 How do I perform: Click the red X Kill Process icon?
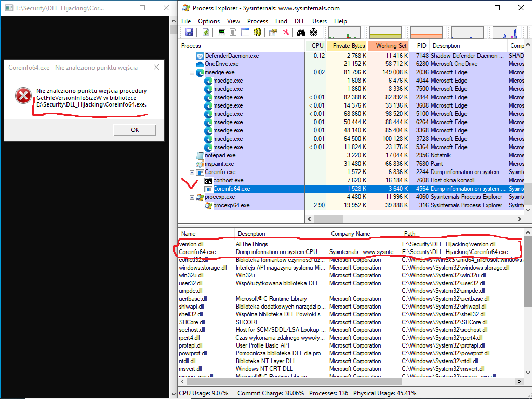coord(286,33)
